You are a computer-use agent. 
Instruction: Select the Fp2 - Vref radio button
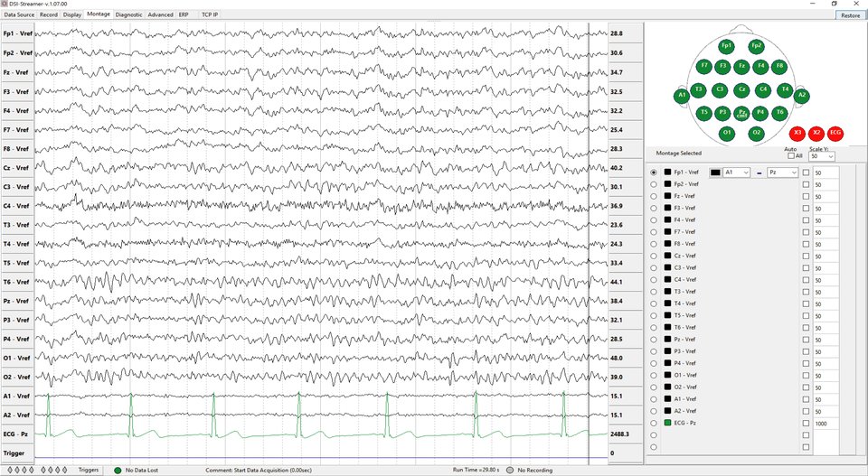pyautogui.click(x=654, y=184)
